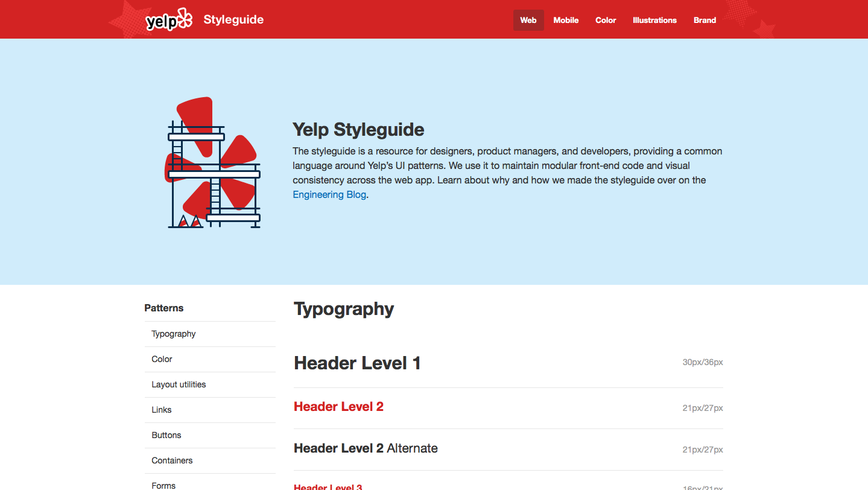
Task: Open Buttons in Patterns sidebar
Action: (210, 435)
